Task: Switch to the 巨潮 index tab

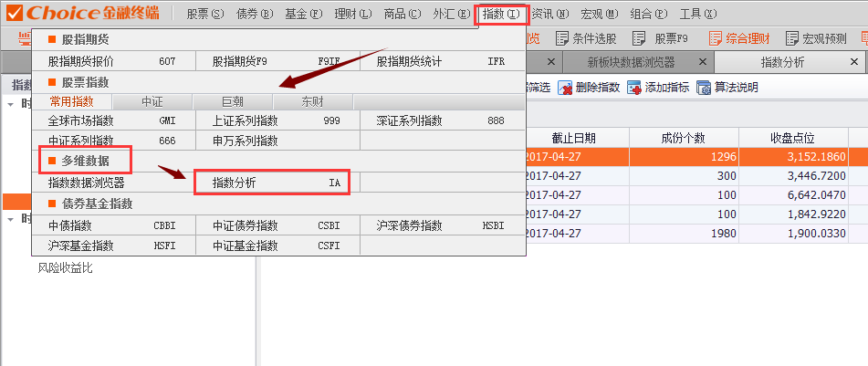Action: (233, 102)
